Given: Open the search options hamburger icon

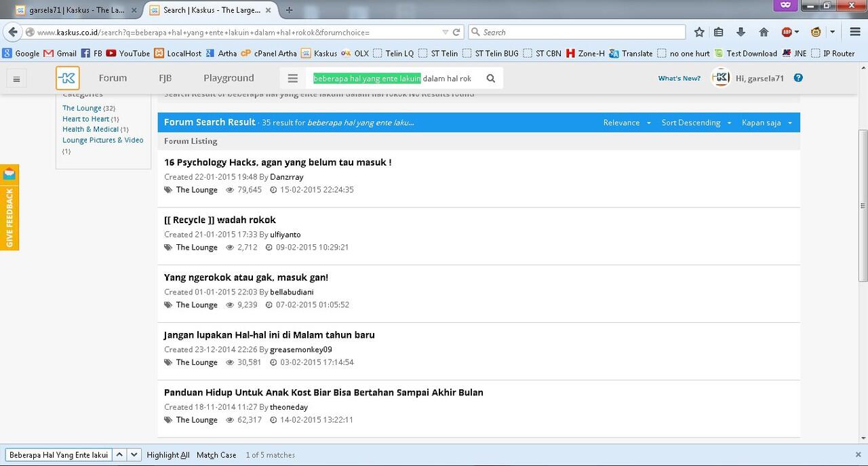Looking at the screenshot, I should click(292, 78).
